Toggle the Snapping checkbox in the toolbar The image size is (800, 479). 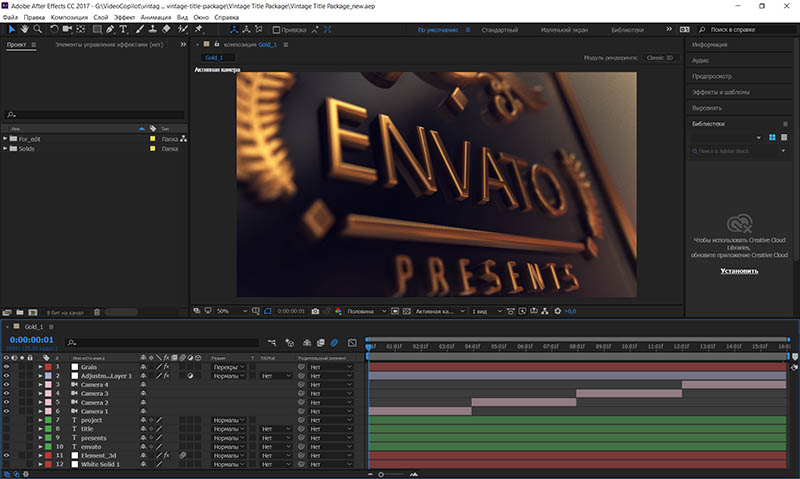(x=276, y=30)
